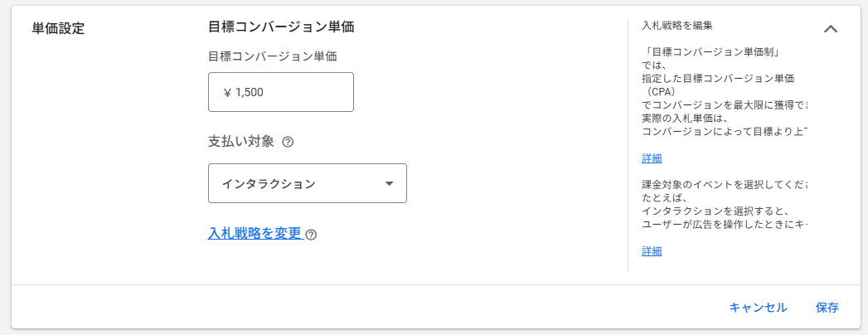Click the help icon after 入札戦略を変更
The width and height of the screenshot is (868, 335).
click(x=311, y=235)
